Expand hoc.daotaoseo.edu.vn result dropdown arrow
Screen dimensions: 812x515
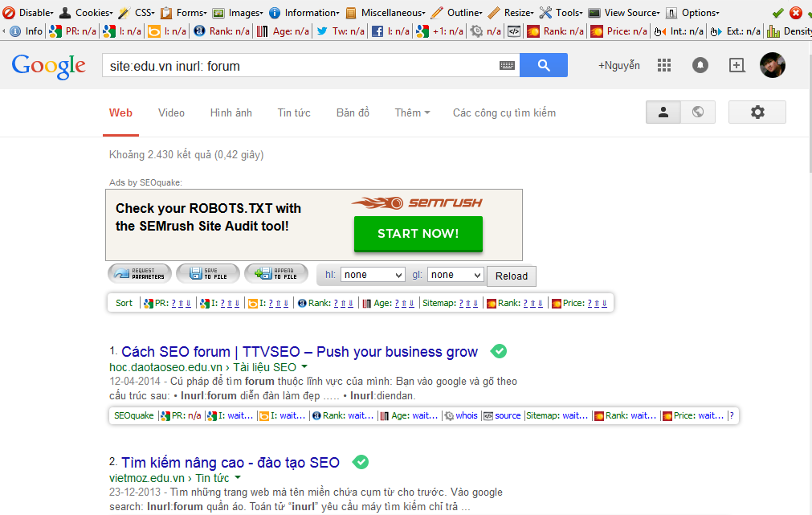click(x=304, y=367)
